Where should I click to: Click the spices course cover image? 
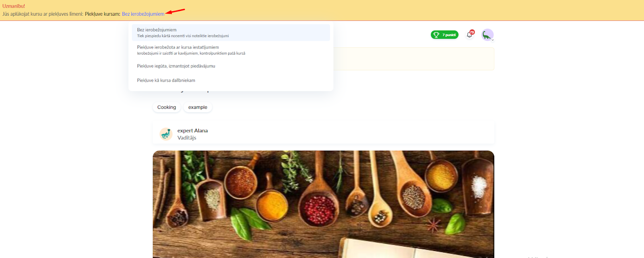tap(323, 204)
